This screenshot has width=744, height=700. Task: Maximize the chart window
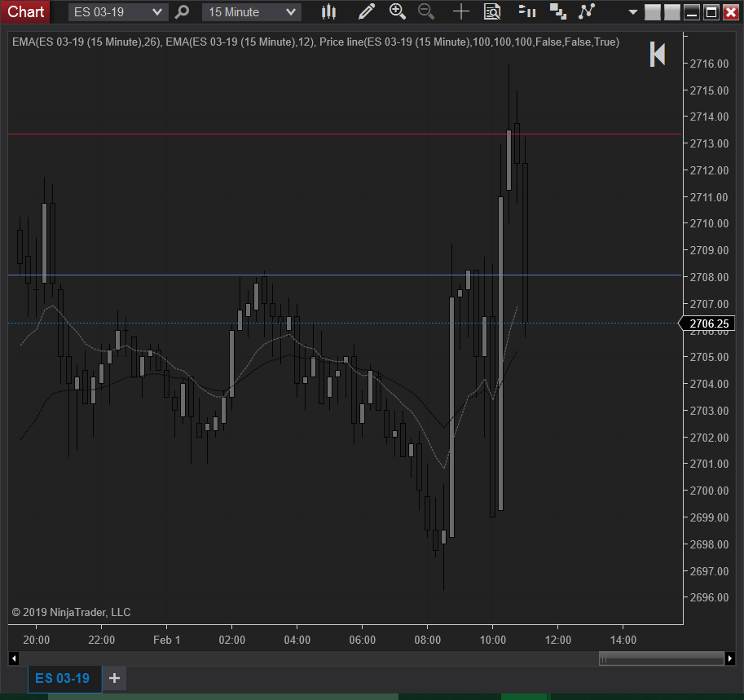pos(711,12)
